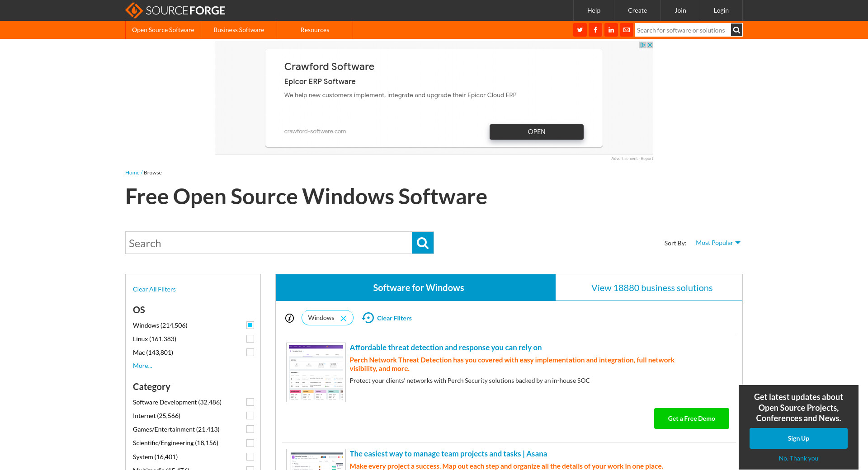This screenshot has height=470, width=868.
Task: Click the email envelope icon
Action: coord(627,30)
